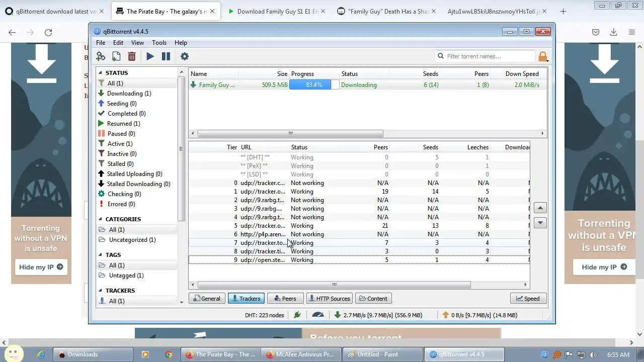Switch to the General tab
This screenshot has height=362, width=644.
click(207, 298)
